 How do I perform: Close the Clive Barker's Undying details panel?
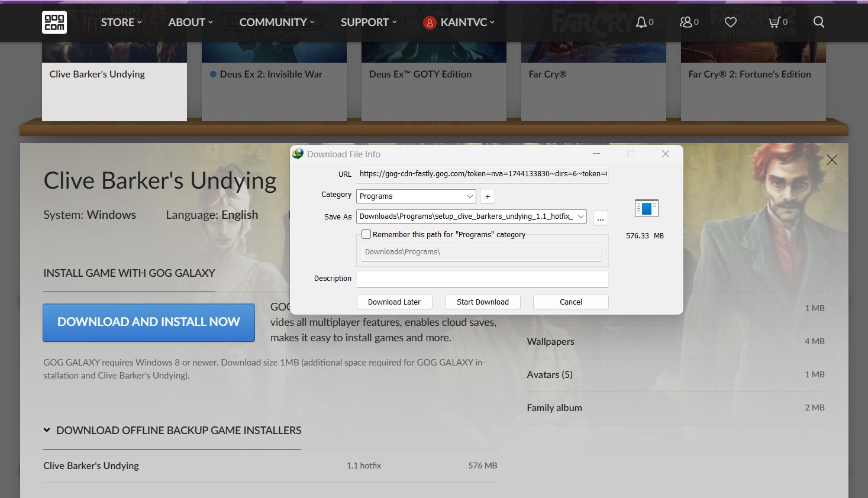click(x=832, y=160)
